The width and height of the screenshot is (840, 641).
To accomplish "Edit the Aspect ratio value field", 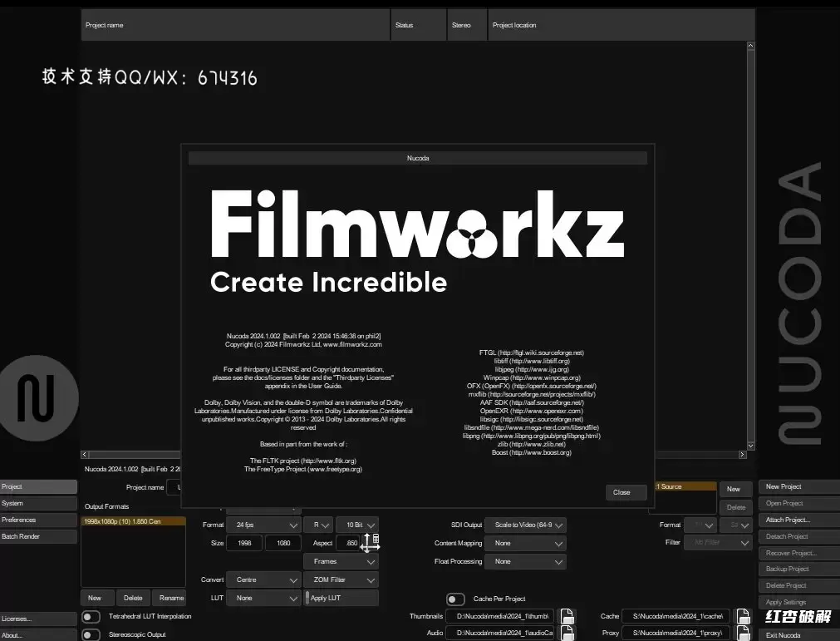I will [348, 543].
